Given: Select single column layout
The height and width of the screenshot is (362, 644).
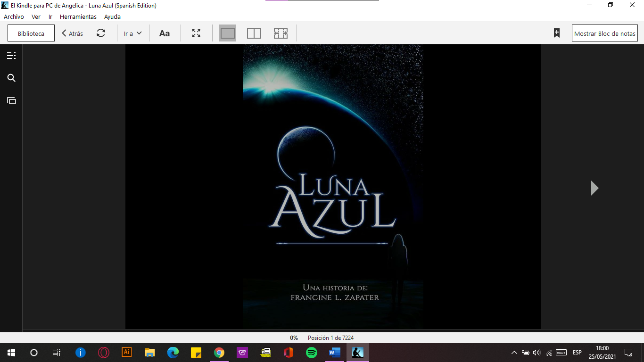Looking at the screenshot, I should [x=228, y=33].
